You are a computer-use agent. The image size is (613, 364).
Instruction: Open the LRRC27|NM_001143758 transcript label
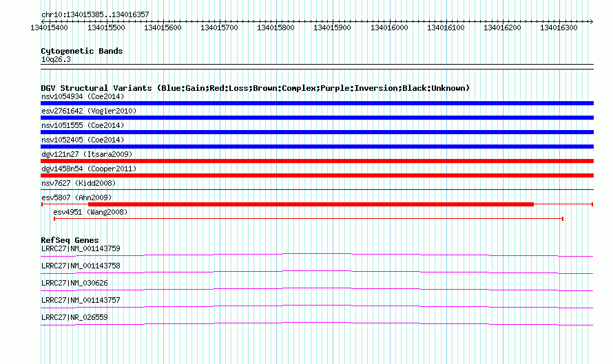pos(81,266)
